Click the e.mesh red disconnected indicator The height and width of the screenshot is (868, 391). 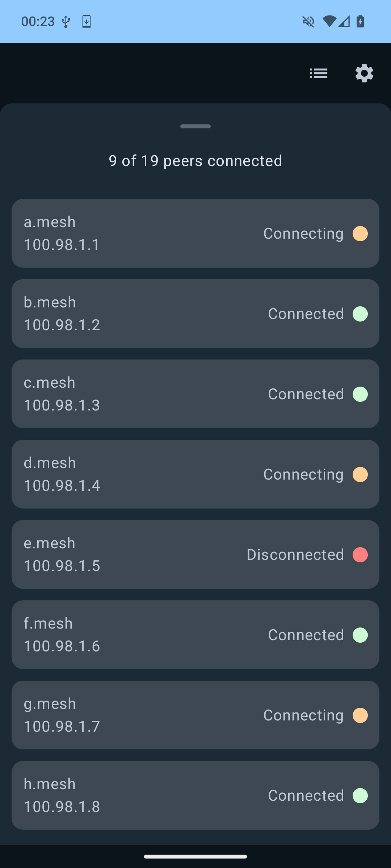click(360, 555)
